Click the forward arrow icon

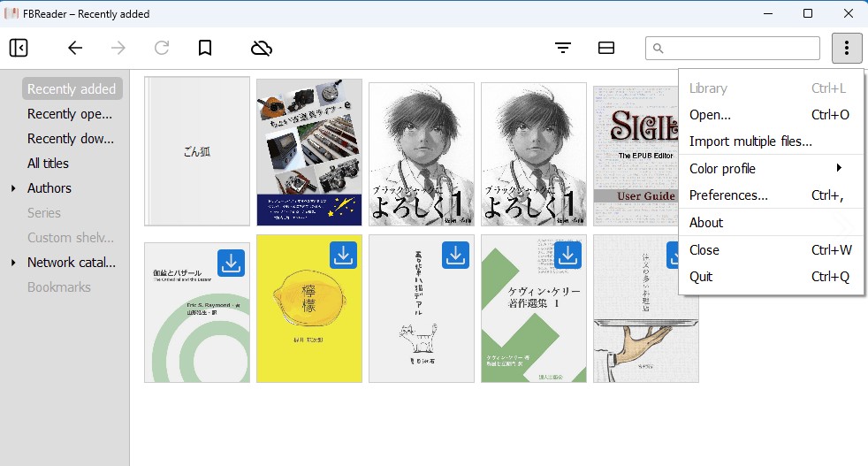(x=118, y=49)
